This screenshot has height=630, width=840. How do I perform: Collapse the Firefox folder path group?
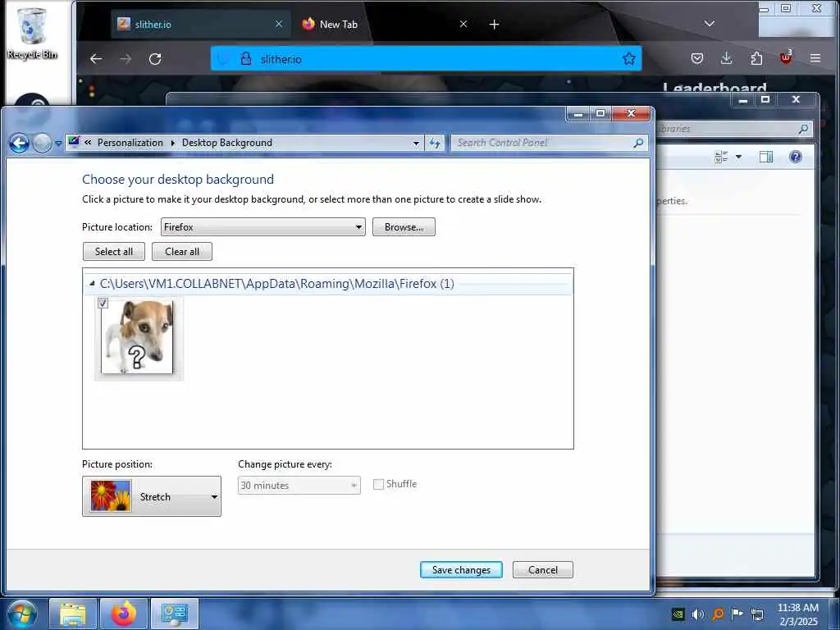(92, 283)
